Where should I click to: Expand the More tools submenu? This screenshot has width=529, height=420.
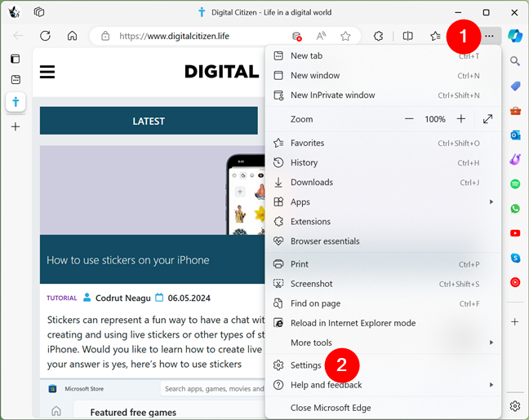tap(383, 343)
